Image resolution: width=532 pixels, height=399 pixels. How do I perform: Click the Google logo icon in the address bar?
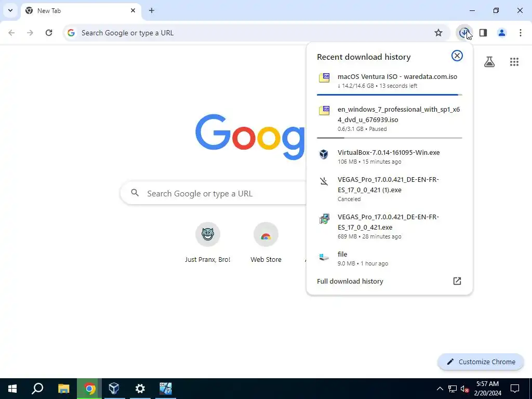[71, 33]
